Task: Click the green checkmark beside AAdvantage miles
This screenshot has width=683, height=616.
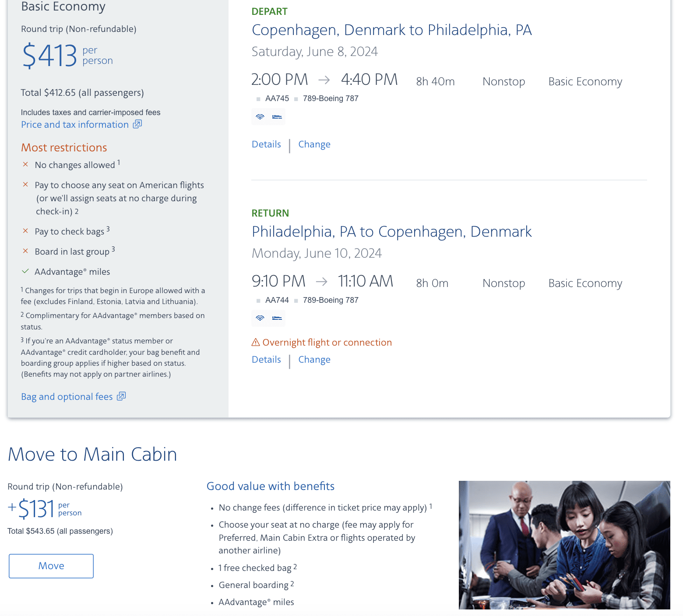Action: click(25, 271)
